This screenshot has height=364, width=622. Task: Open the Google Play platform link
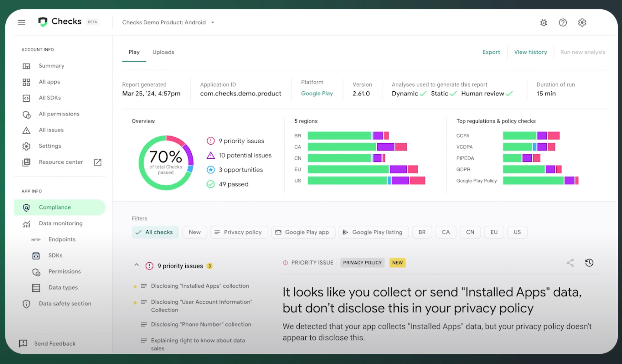point(317,93)
